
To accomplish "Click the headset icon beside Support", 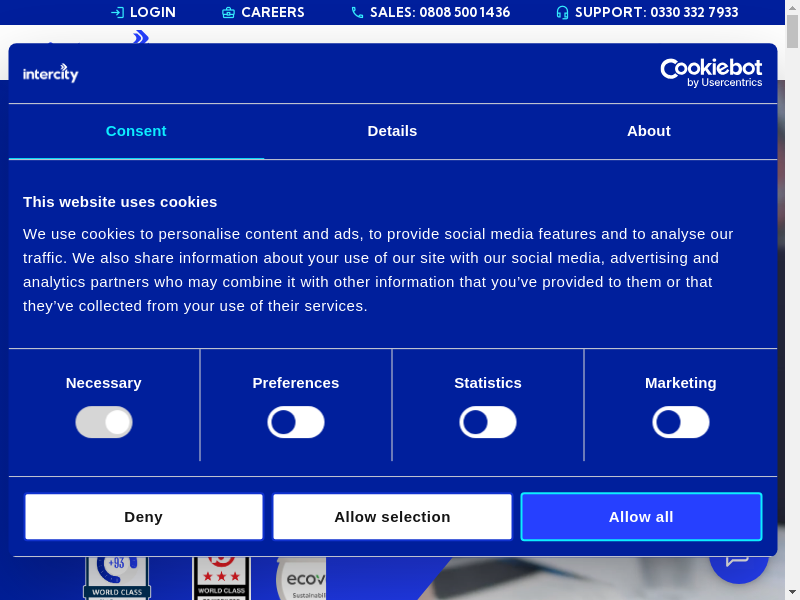I will (x=562, y=13).
